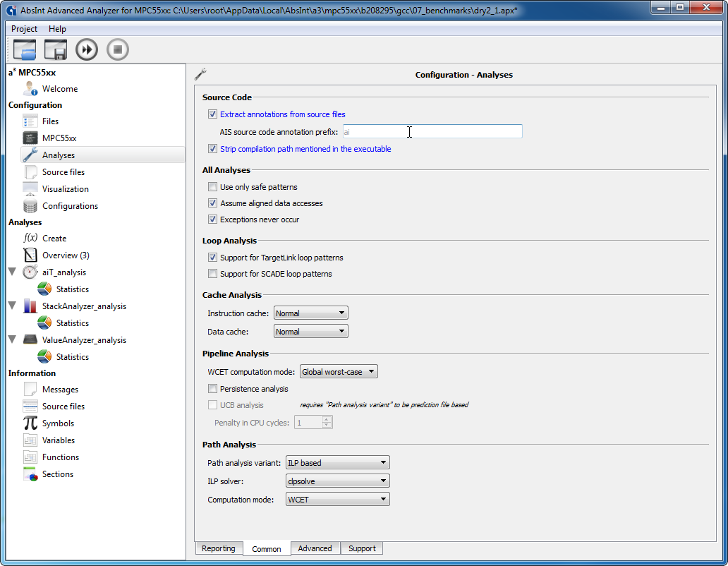Screen dimensions: 728x566
Task: Click the disabled UCB analysis checkbox
Action: pyautogui.click(x=212, y=405)
